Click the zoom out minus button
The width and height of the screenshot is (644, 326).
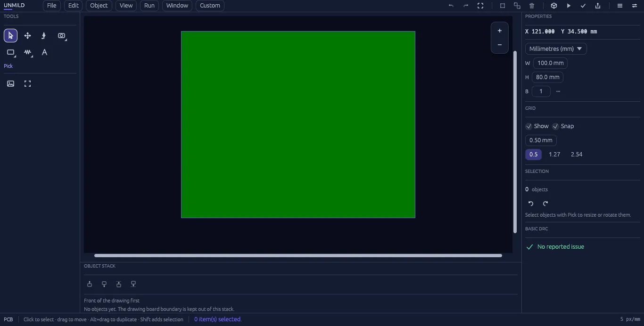pos(500,45)
